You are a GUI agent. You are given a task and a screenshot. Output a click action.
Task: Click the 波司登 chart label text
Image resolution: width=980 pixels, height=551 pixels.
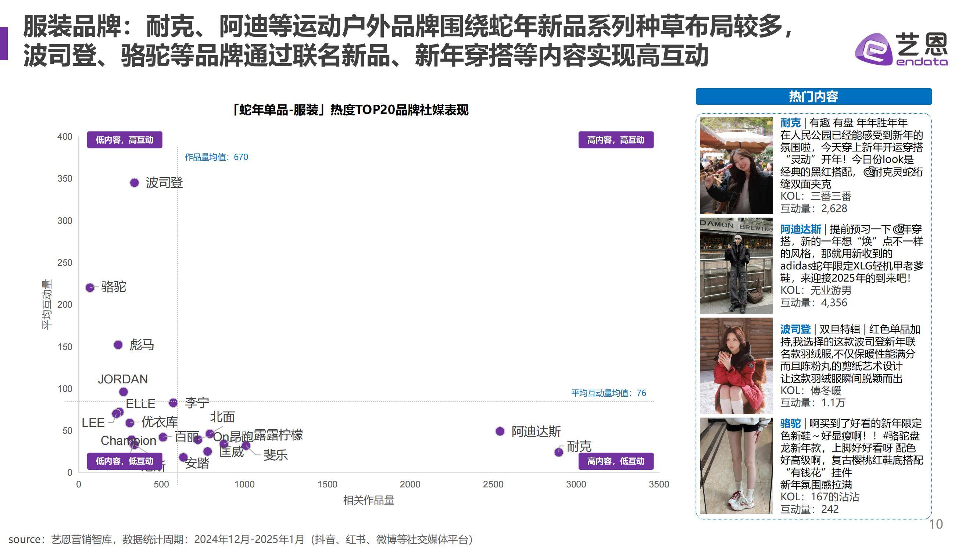[164, 183]
